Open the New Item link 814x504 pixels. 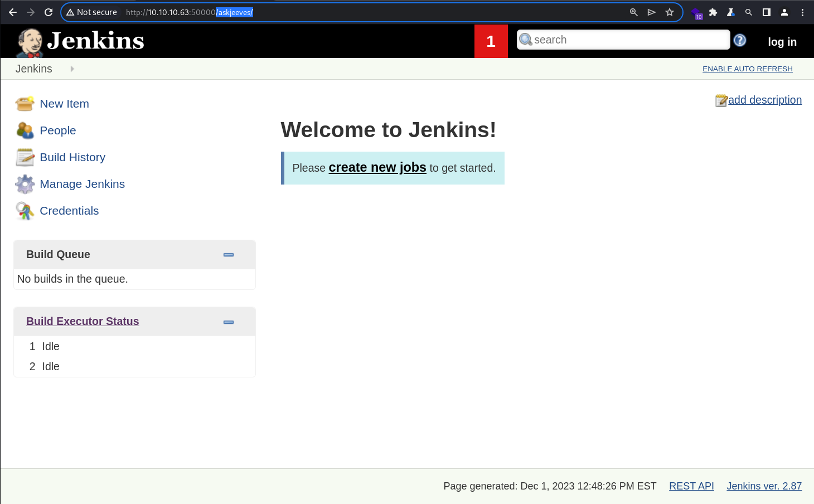tap(64, 104)
